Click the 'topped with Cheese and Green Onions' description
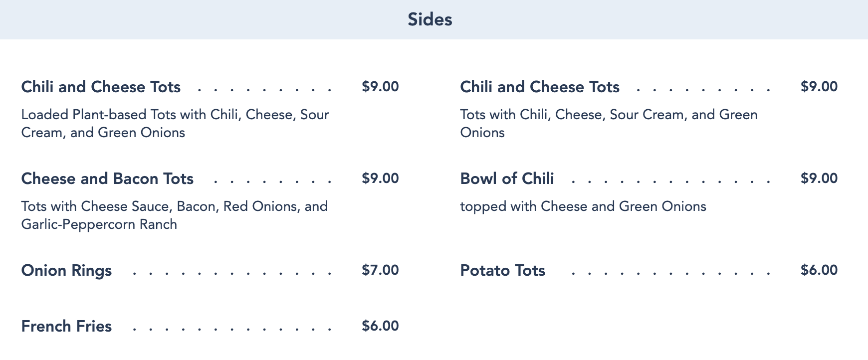This screenshot has height=360, width=868. point(583,206)
